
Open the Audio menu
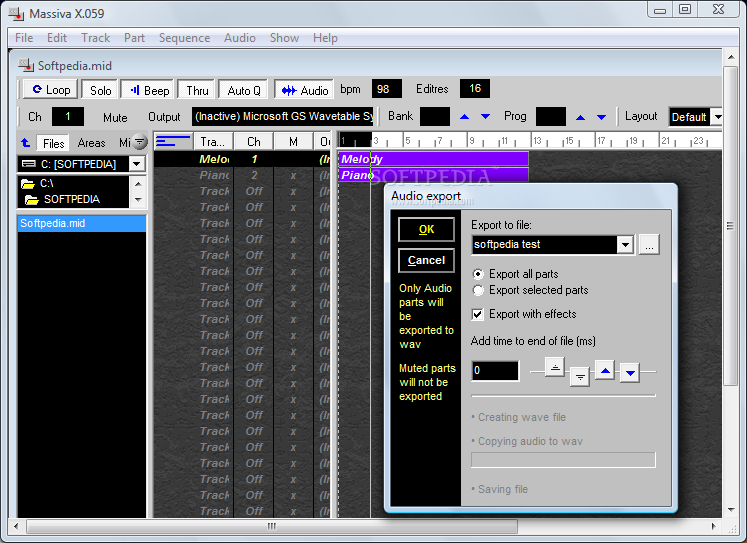240,38
